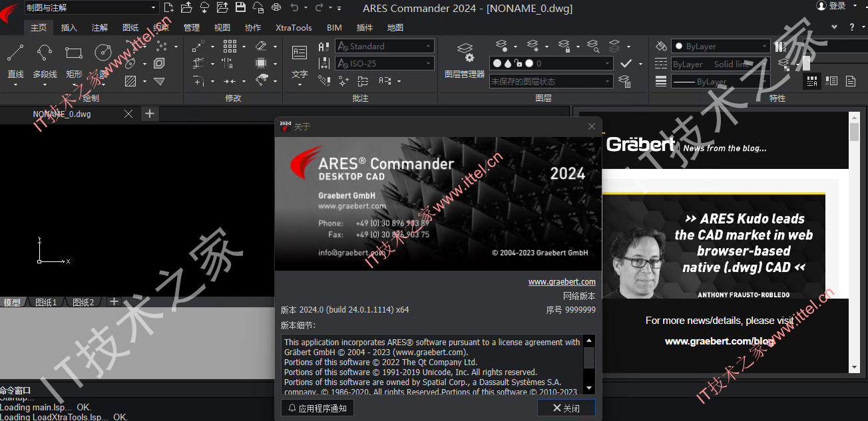The height and width of the screenshot is (421, 868).
Task: Open the ByLayer lineweight dropdown
Action: point(720,81)
